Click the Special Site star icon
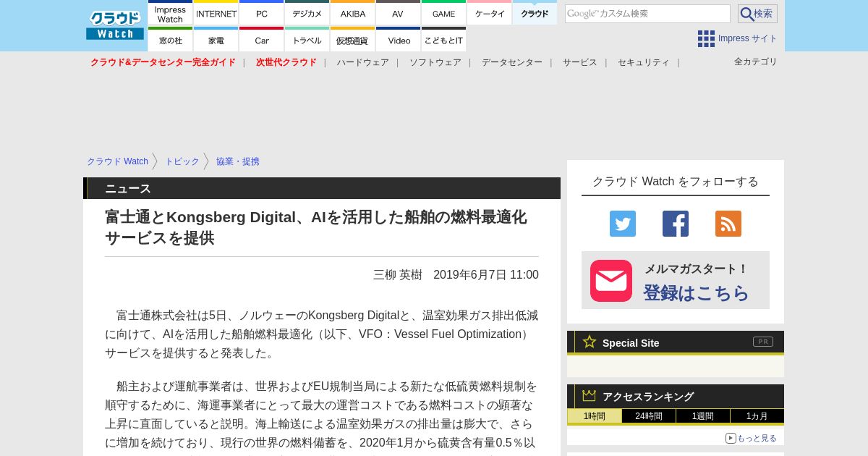Screen dimensions: 868x456 tap(590, 342)
